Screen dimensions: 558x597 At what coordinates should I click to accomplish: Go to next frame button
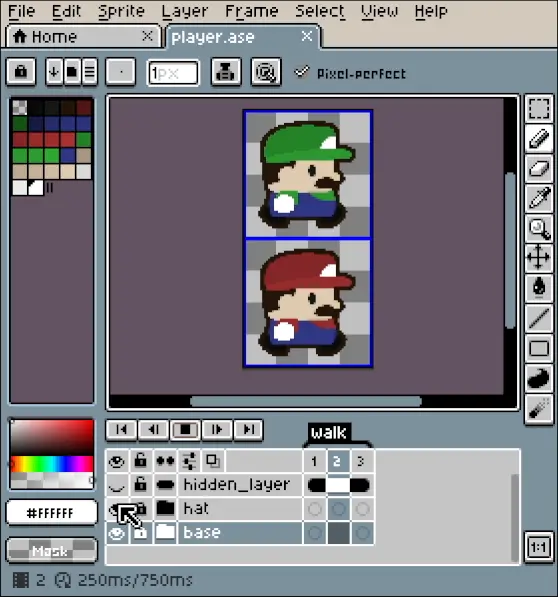pos(217,430)
